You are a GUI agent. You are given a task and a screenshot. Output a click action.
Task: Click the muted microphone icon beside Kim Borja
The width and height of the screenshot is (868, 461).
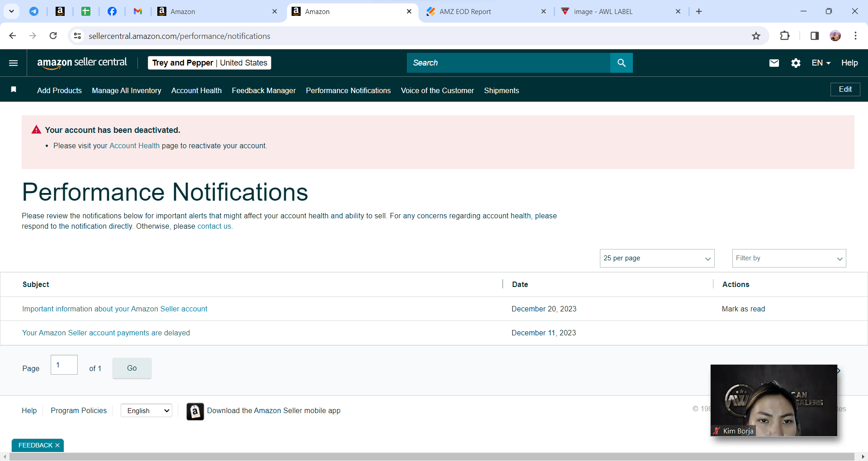(x=717, y=431)
